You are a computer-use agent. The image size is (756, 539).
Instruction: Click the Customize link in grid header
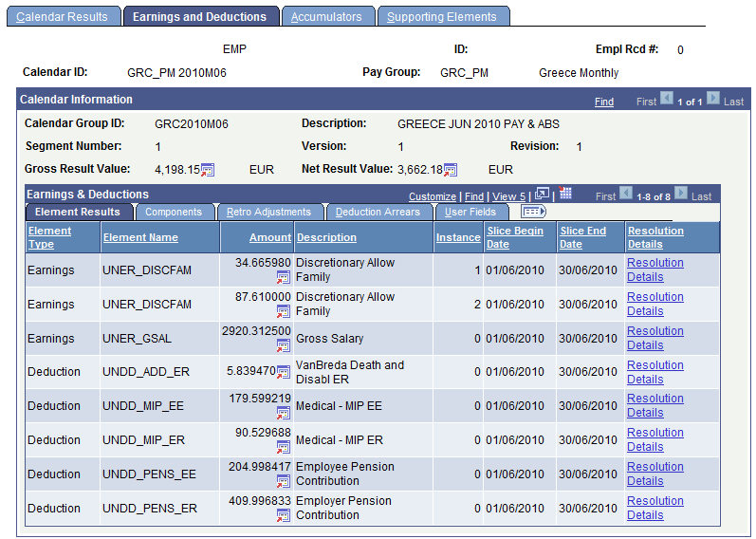coord(433,196)
